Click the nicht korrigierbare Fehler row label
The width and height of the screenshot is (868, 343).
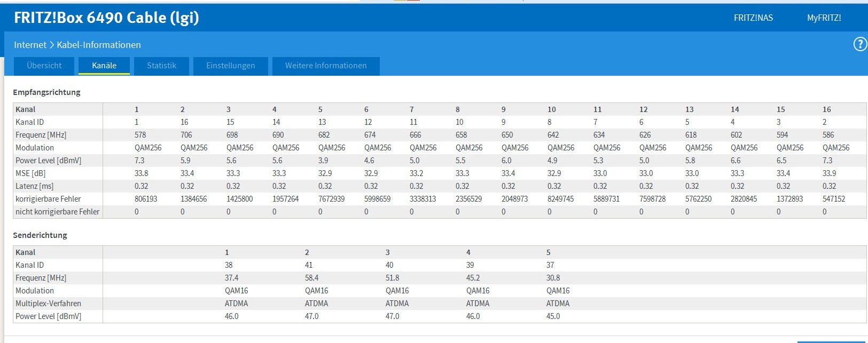(57, 212)
